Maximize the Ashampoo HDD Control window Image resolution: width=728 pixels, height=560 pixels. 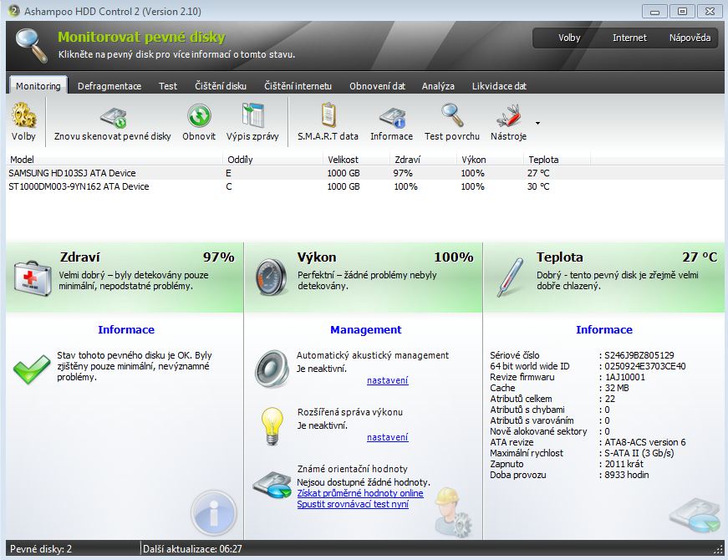tap(682, 11)
